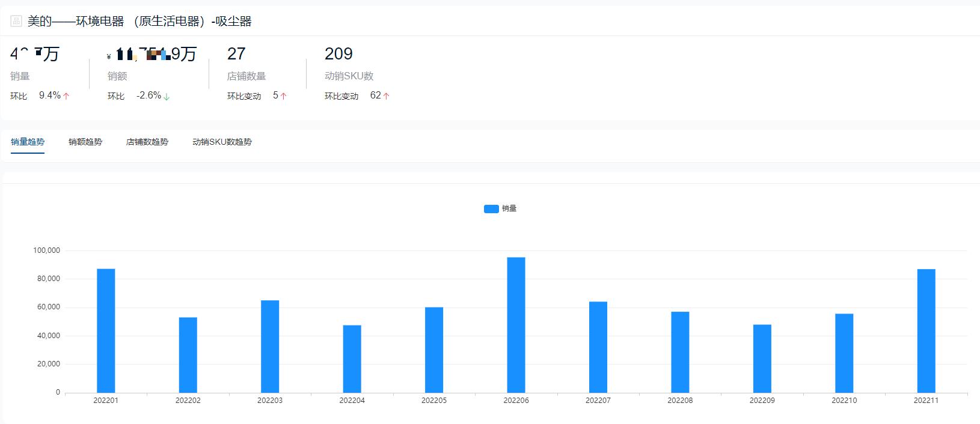Click the 动销SKU数 metric label
980x424 pixels.
pos(349,76)
